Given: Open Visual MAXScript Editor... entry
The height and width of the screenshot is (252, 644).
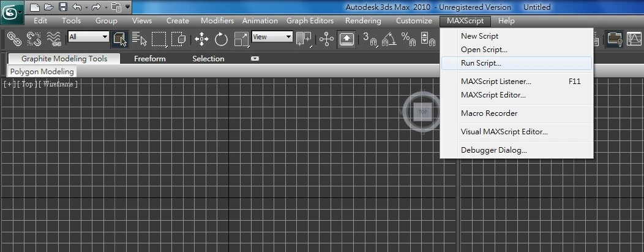Looking at the screenshot, I should (516, 132).
